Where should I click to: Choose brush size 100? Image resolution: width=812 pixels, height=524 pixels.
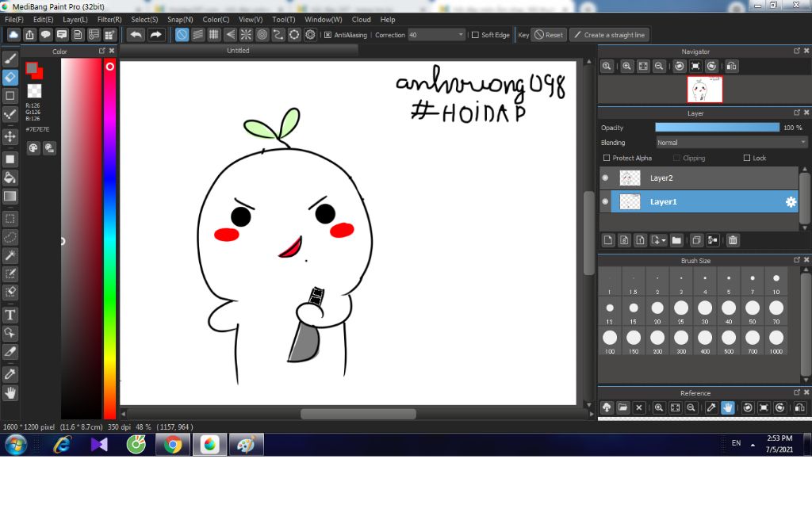610,341
